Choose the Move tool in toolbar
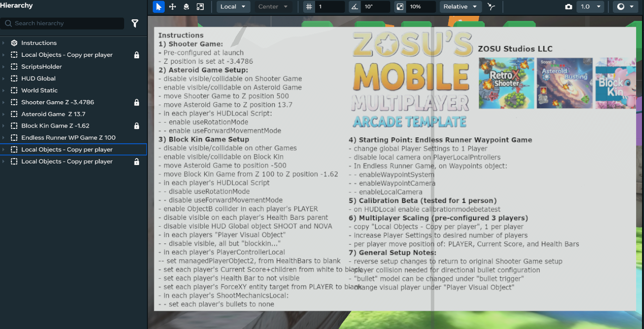 173,7
